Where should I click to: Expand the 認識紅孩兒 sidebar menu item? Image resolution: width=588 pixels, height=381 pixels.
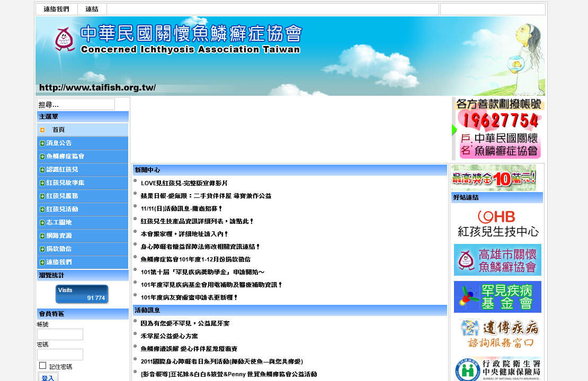tap(62, 169)
